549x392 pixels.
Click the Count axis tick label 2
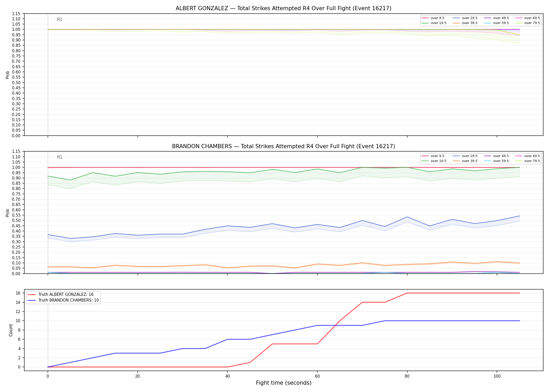click(x=19, y=358)
